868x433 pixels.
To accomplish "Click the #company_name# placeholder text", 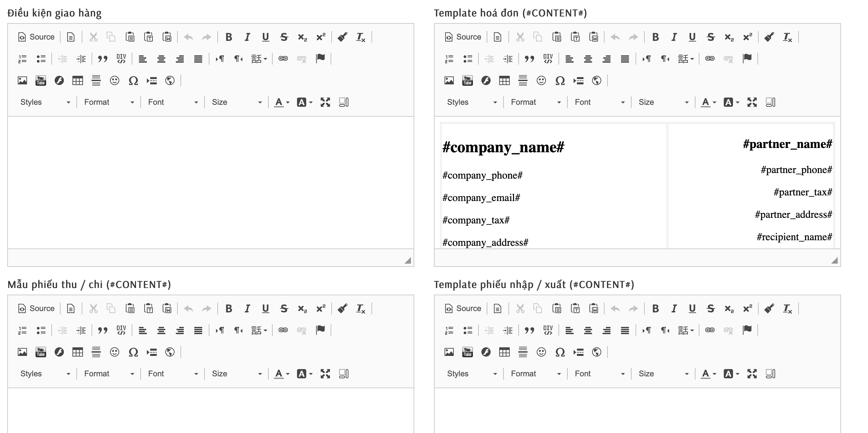I will point(503,147).
